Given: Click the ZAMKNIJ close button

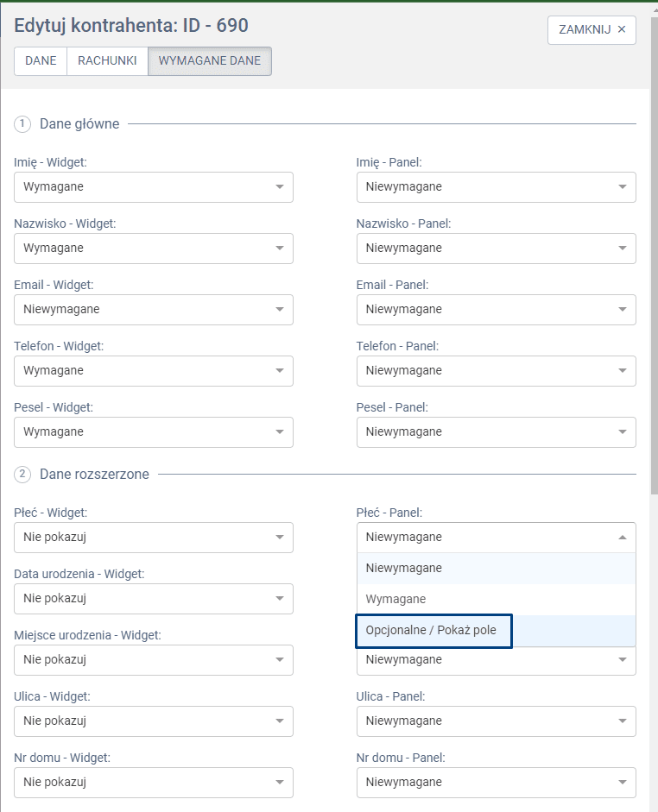Looking at the screenshot, I should coord(592,29).
